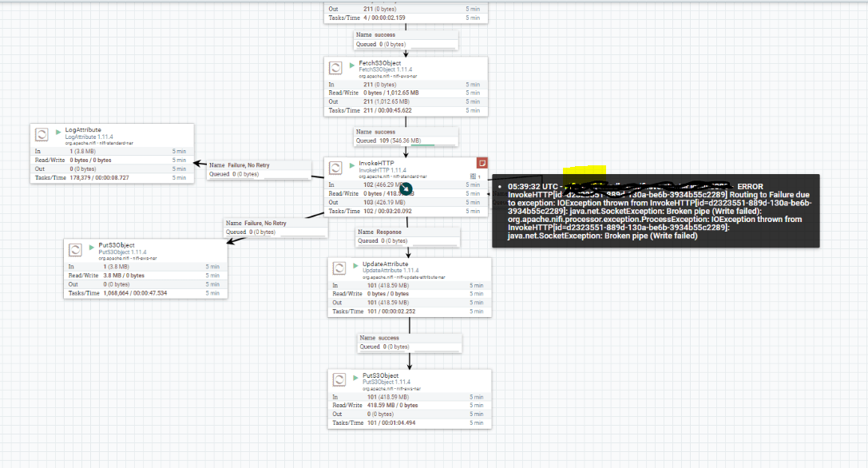Click the LogAttribute processor icon
868x468 pixels.
coord(41,134)
